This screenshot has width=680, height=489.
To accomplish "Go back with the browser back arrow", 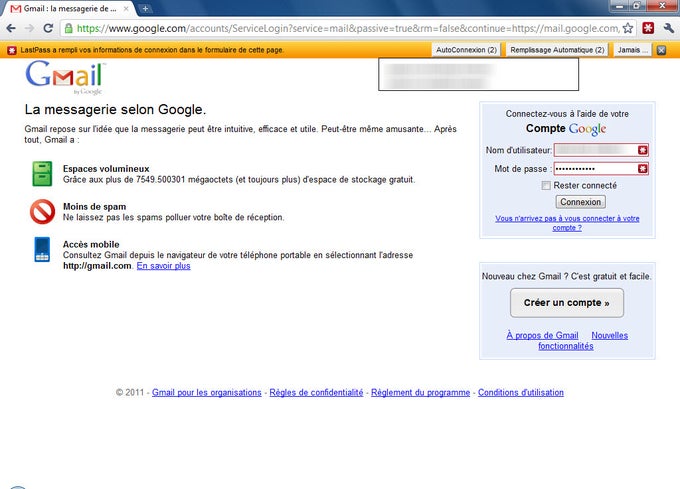I will click(x=11, y=29).
